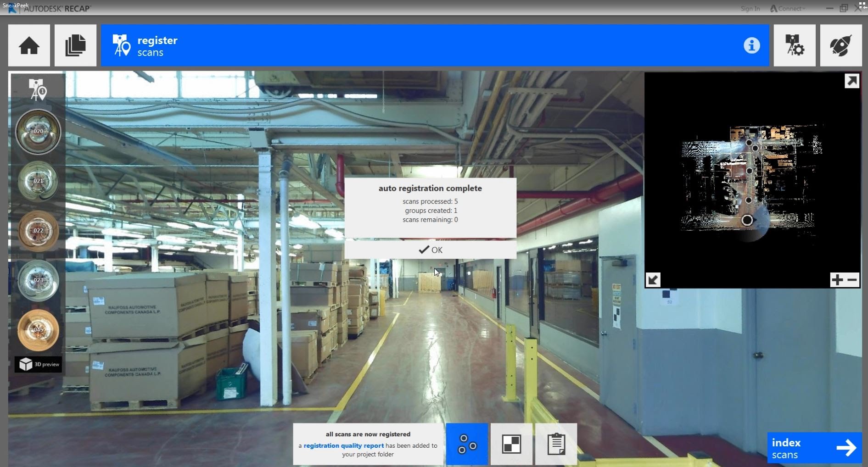This screenshot has height=467, width=868.
Task: Open the registration report clipboard
Action: point(556,444)
